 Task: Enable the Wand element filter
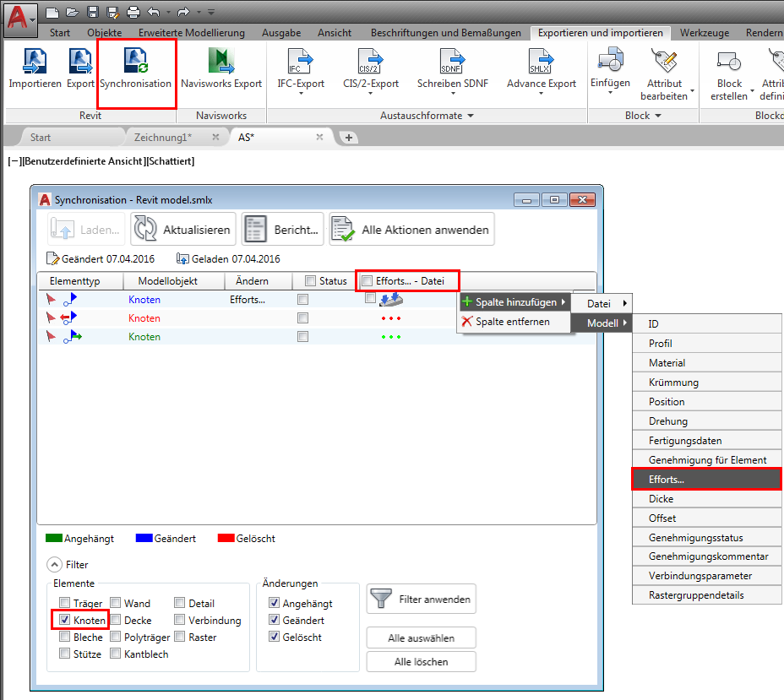pos(116,602)
